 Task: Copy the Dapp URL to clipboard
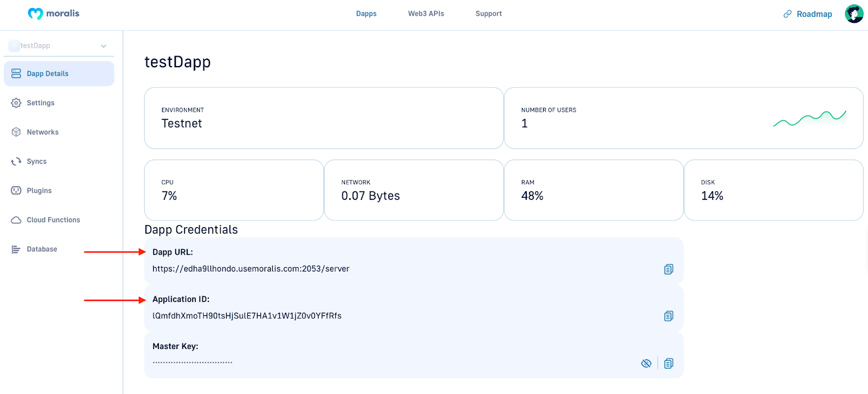coord(669,269)
